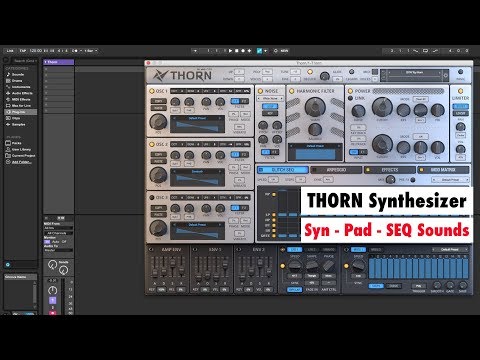
Task: Open the Filter 1 mode dropdown
Action: (x=420, y=99)
